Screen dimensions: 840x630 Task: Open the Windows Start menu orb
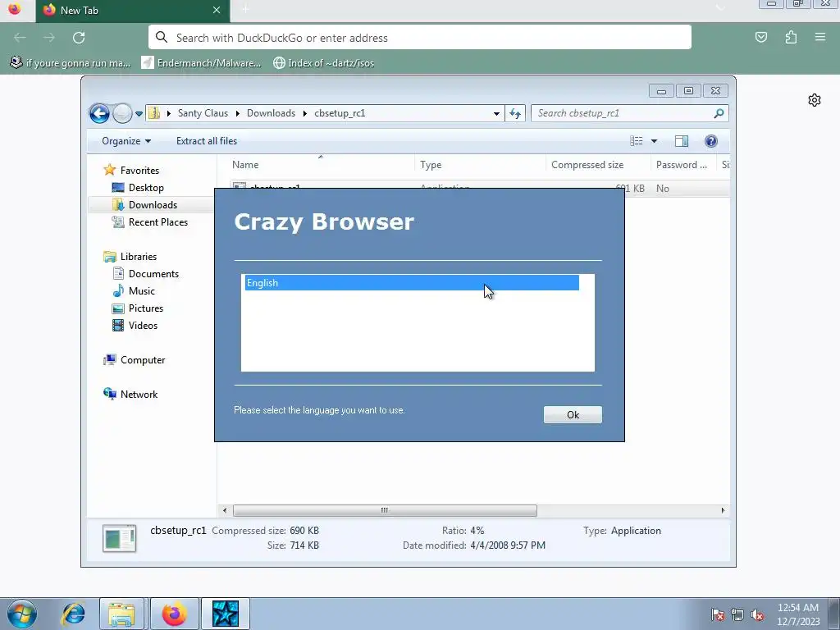click(22, 614)
